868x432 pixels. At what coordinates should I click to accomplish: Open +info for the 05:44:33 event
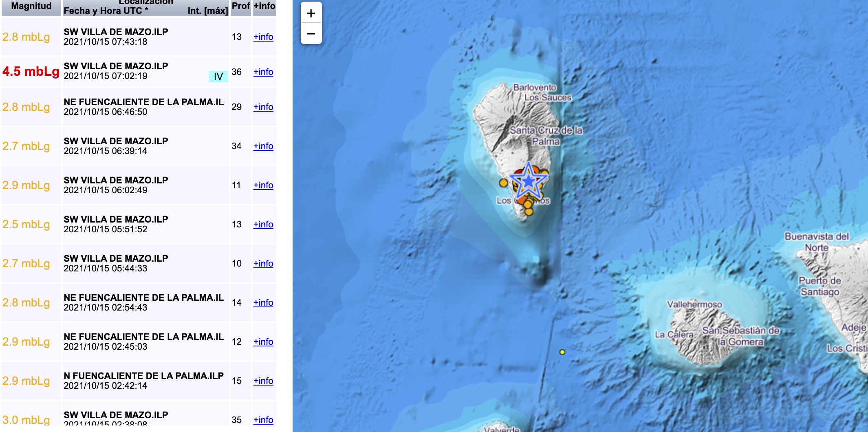[x=263, y=263]
